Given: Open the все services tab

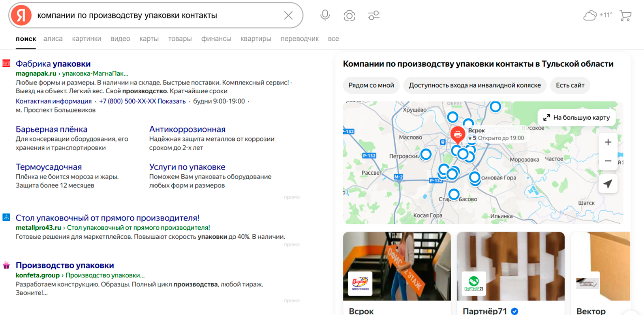Looking at the screenshot, I should [x=333, y=39].
